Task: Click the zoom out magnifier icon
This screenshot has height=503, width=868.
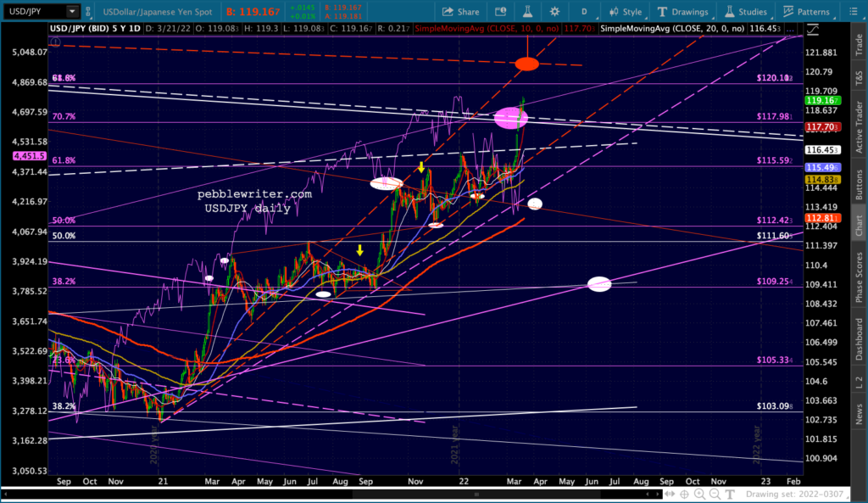Action: 715,494
